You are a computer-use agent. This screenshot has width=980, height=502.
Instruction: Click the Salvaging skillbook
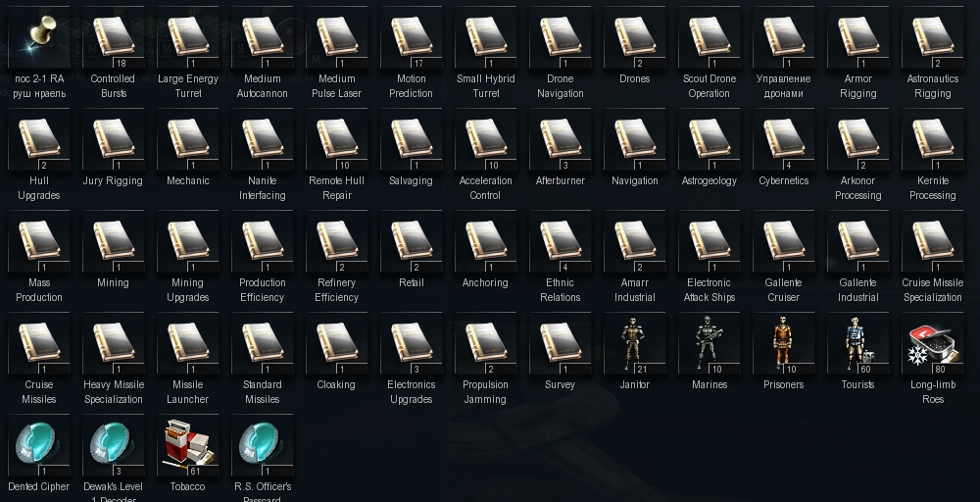[x=412, y=139]
